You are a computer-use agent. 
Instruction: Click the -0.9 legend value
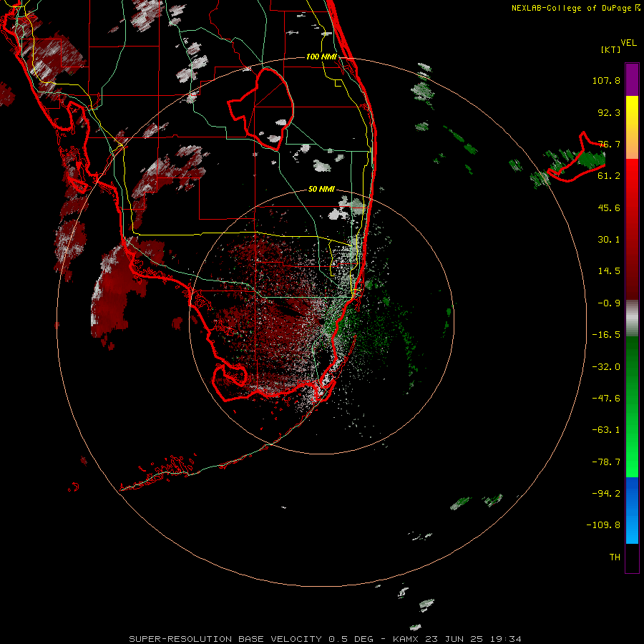coord(609,303)
